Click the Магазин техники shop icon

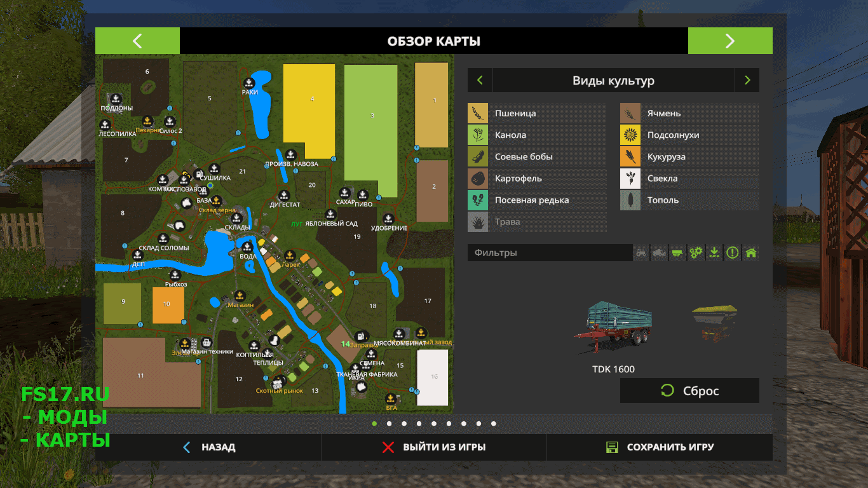pos(206,342)
